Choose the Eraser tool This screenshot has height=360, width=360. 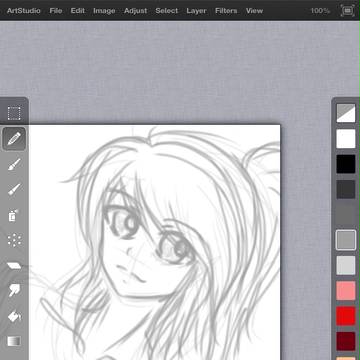pos(14,266)
